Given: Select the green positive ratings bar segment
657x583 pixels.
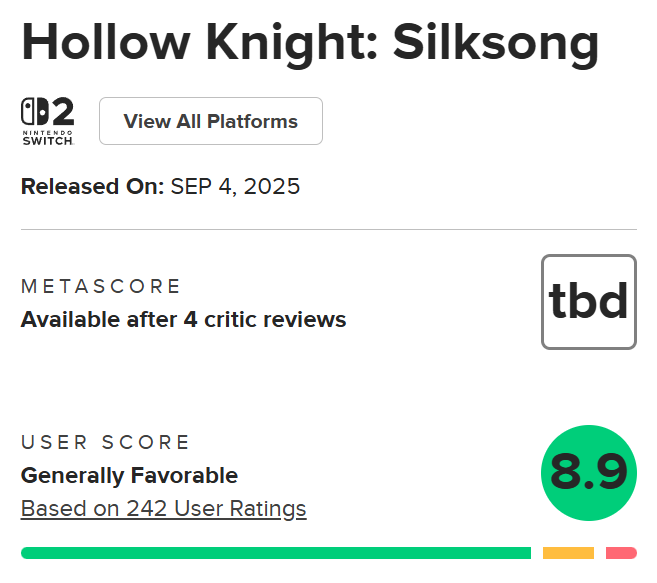Looking at the screenshot, I should pyautogui.click(x=275, y=553).
